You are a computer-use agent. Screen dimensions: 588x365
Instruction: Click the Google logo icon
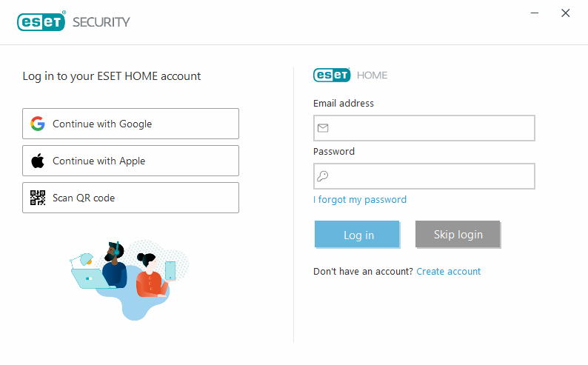[38, 124]
